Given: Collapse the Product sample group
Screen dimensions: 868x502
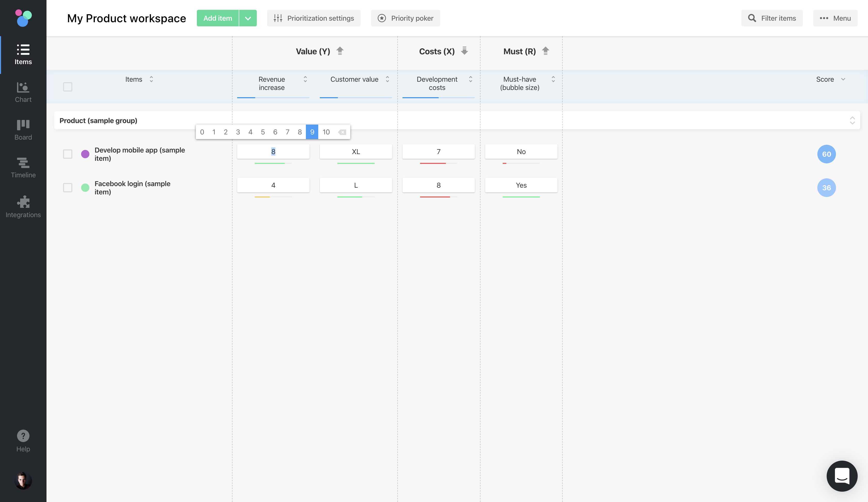Looking at the screenshot, I should click(853, 120).
